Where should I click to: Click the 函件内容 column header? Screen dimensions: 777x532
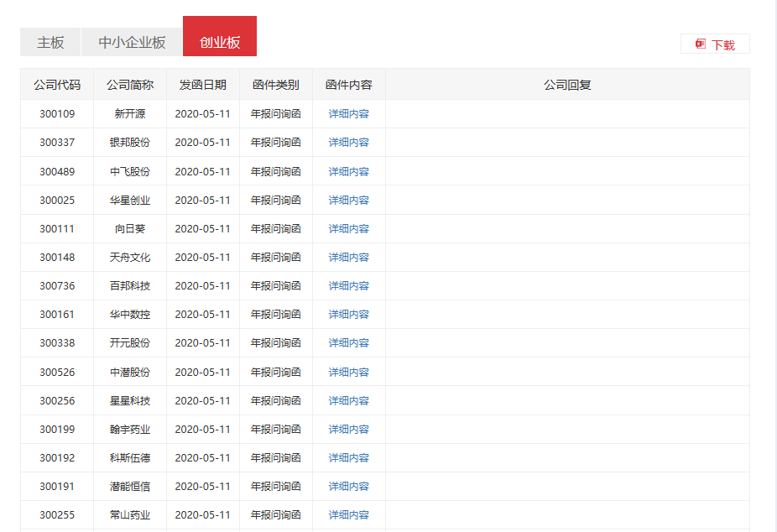pos(349,85)
